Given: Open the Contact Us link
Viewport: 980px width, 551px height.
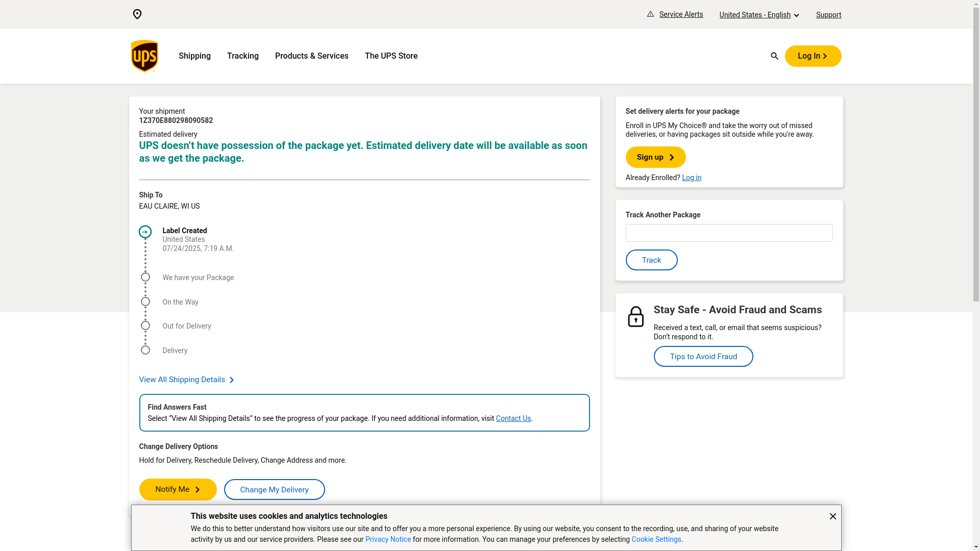Looking at the screenshot, I should coord(513,418).
